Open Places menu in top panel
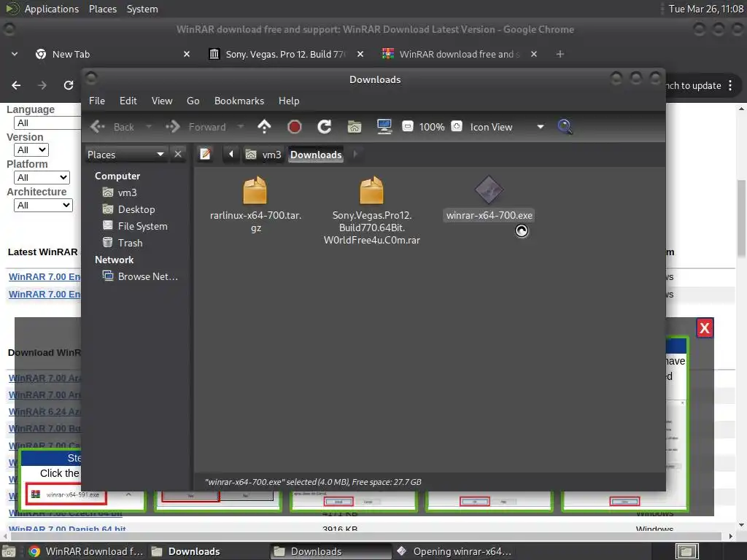Image resolution: width=747 pixels, height=560 pixels. (x=103, y=9)
